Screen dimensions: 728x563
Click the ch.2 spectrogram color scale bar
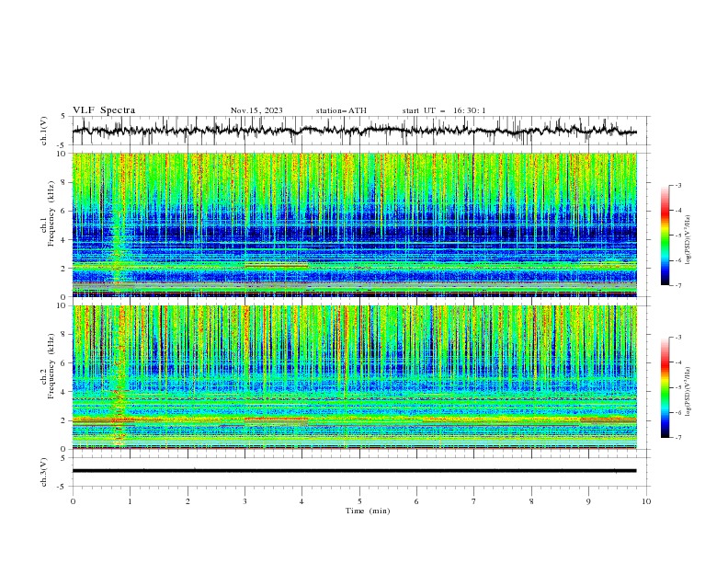click(665, 387)
